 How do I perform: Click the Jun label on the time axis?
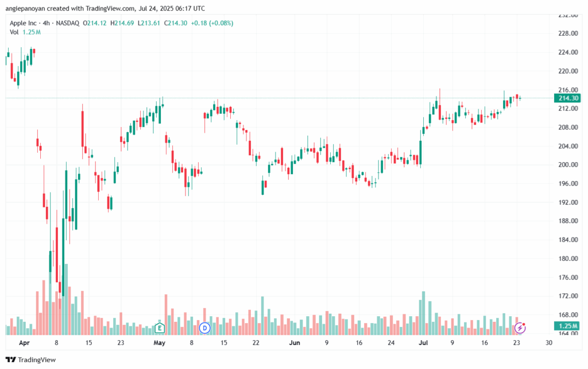pyautogui.click(x=295, y=343)
